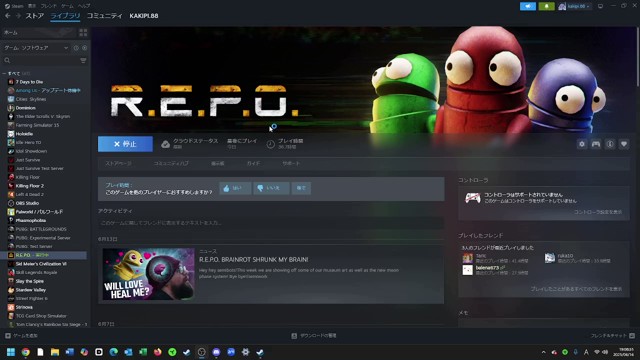The image size is (640, 360).
Task: Open the Brainrot Shrunk My Brain news thumbnail
Action: (149, 274)
